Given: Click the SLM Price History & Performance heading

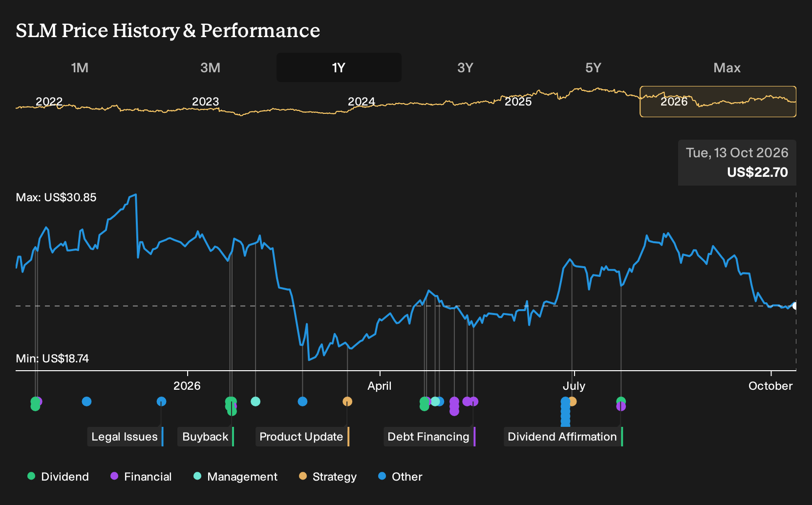Looking at the screenshot, I should coord(168,30).
